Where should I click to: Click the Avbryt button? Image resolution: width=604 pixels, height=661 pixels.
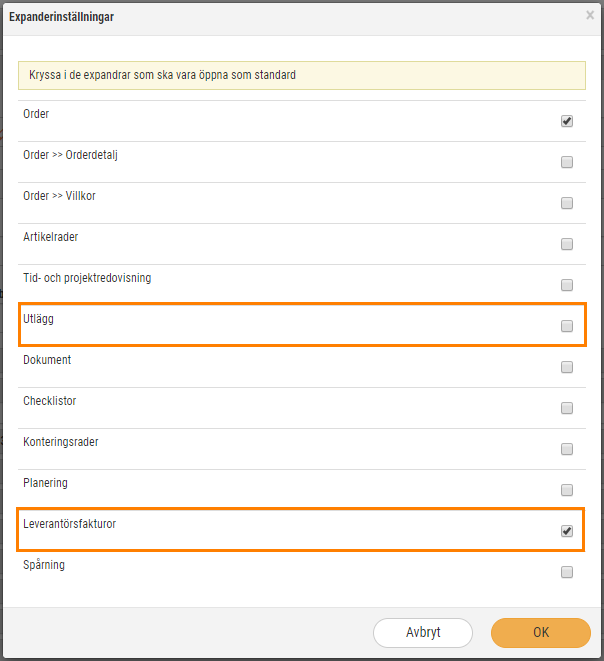pyautogui.click(x=423, y=632)
